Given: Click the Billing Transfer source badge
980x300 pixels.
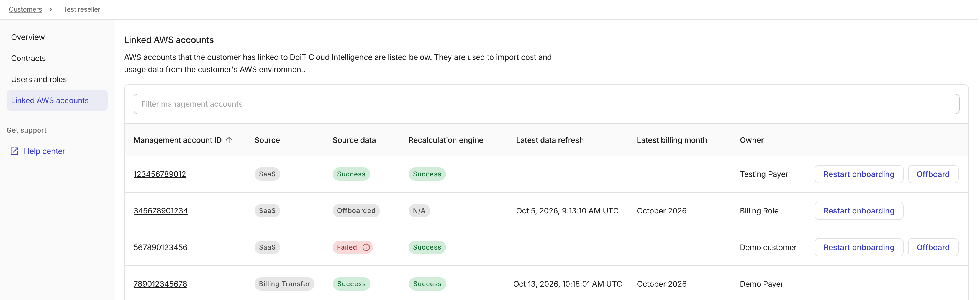Looking at the screenshot, I should [284, 284].
